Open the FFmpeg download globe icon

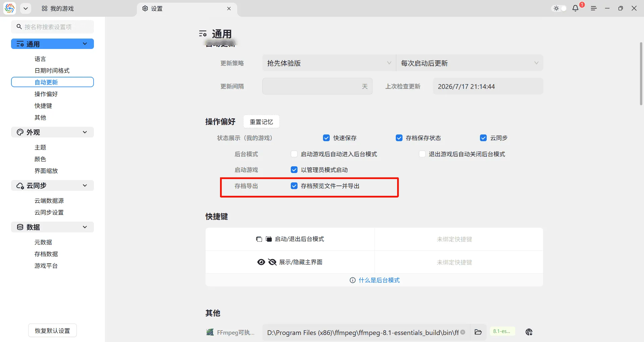pos(529,332)
